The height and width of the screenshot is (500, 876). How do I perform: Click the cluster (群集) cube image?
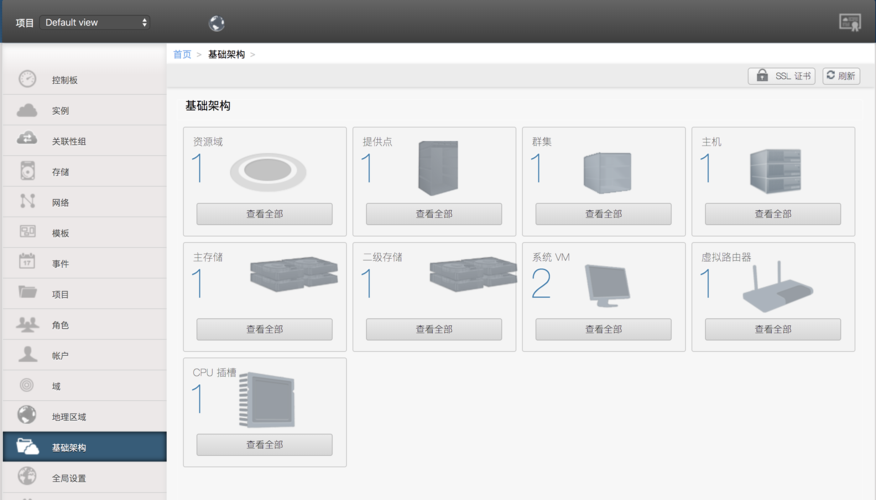[x=607, y=173]
